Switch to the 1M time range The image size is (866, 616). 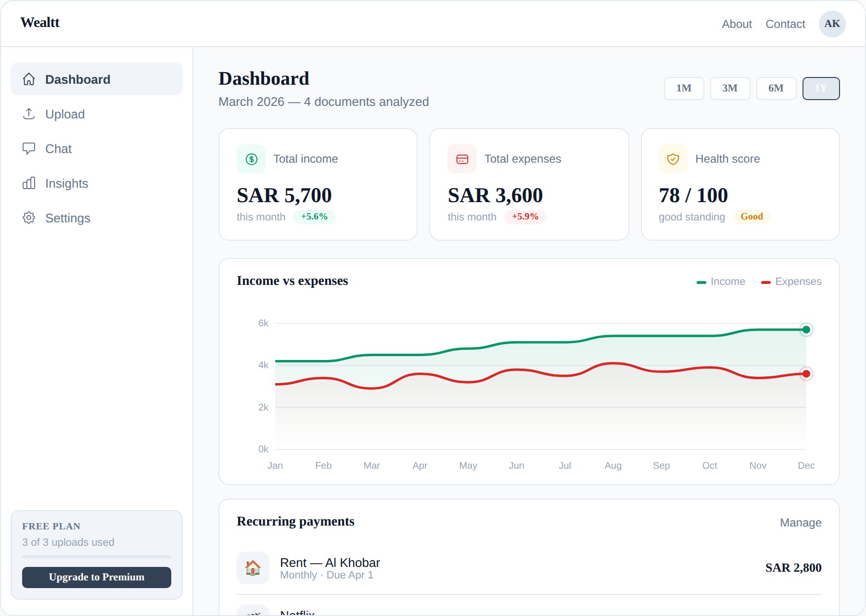[684, 88]
